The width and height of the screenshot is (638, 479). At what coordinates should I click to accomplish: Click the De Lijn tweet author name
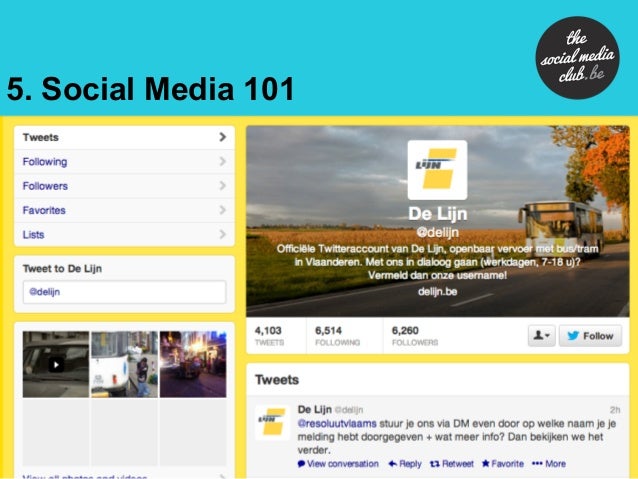(315, 409)
